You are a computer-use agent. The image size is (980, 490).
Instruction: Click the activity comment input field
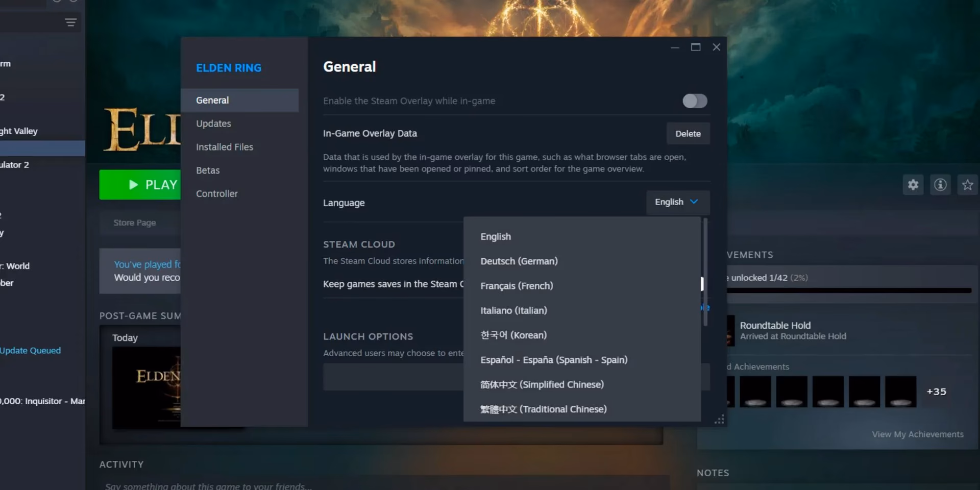pyautogui.click(x=384, y=484)
